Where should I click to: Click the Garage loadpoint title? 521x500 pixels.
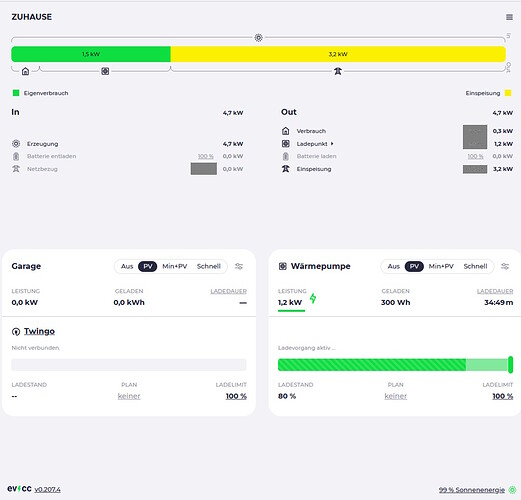[26, 266]
